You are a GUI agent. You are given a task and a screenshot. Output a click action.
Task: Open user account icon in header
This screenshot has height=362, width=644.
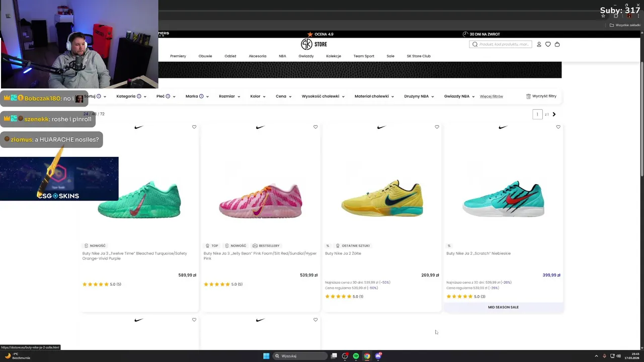tap(539, 44)
